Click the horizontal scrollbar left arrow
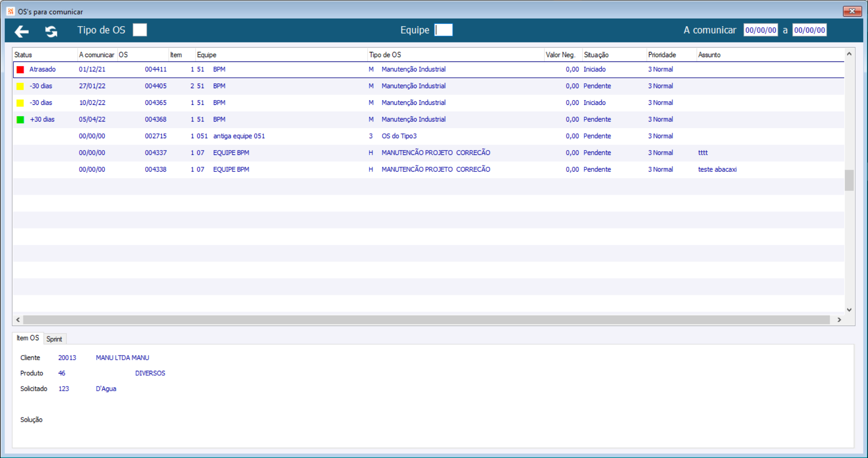The height and width of the screenshot is (458, 868). coord(18,320)
